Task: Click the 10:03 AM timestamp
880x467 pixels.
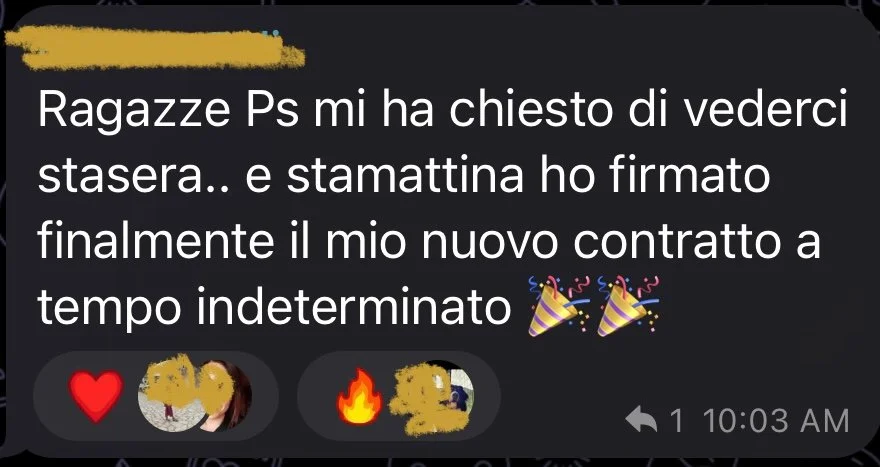Action: 775,421
